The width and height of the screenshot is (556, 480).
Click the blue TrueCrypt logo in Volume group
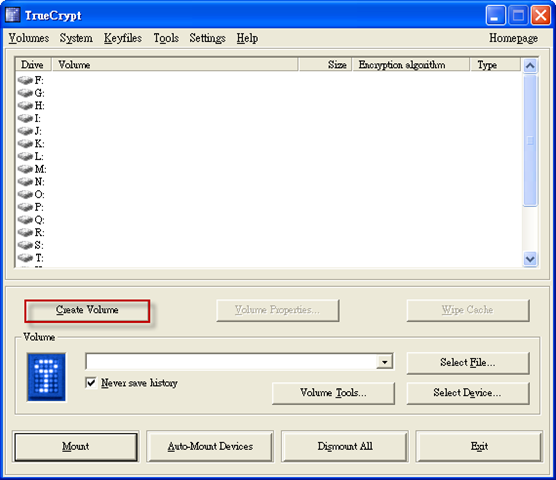46,377
